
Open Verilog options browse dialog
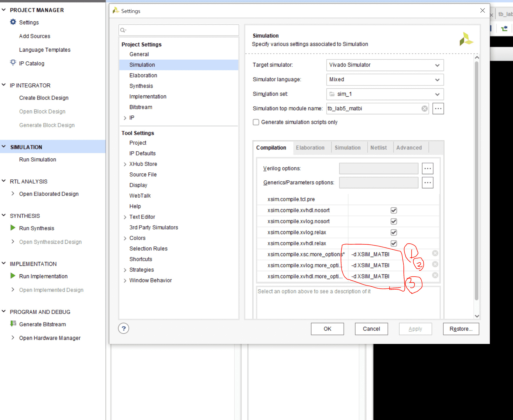pyautogui.click(x=428, y=169)
